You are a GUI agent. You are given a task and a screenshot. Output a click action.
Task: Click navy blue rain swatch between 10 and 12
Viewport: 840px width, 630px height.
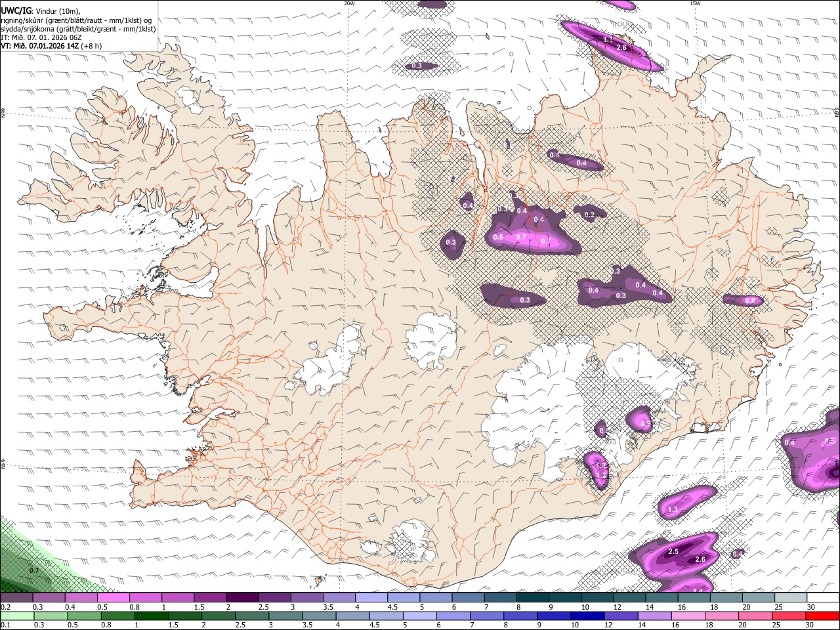(587, 616)
